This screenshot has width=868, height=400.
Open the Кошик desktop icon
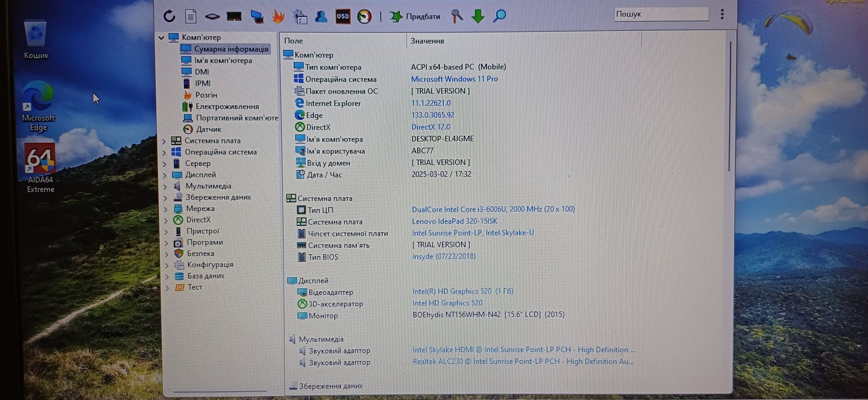point(36,39)
